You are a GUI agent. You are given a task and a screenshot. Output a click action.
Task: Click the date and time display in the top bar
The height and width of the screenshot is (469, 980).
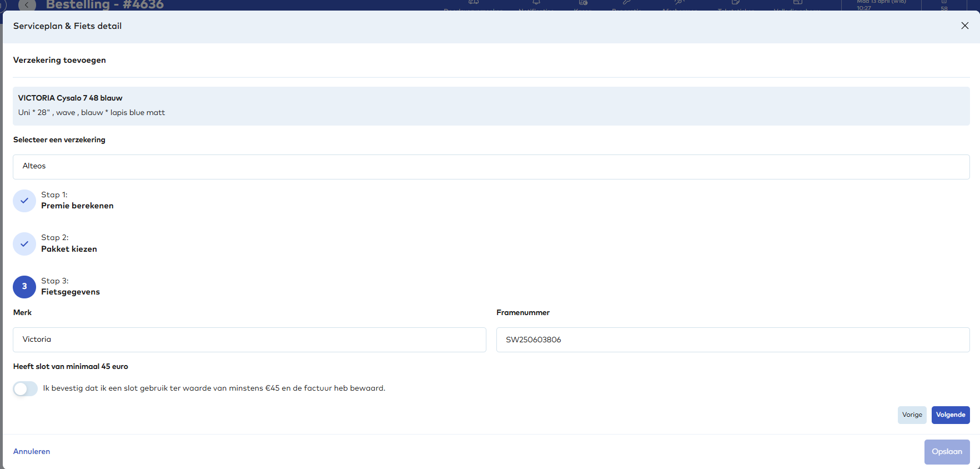880,5
